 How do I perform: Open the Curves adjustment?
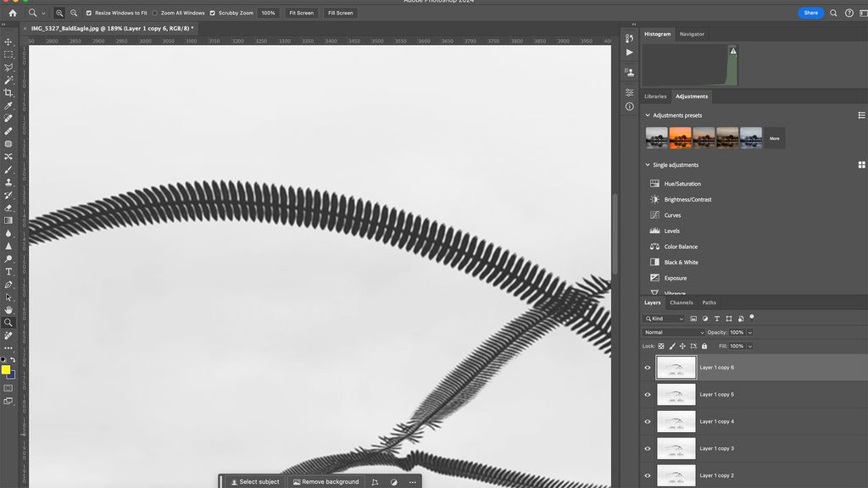click(671, 214)
